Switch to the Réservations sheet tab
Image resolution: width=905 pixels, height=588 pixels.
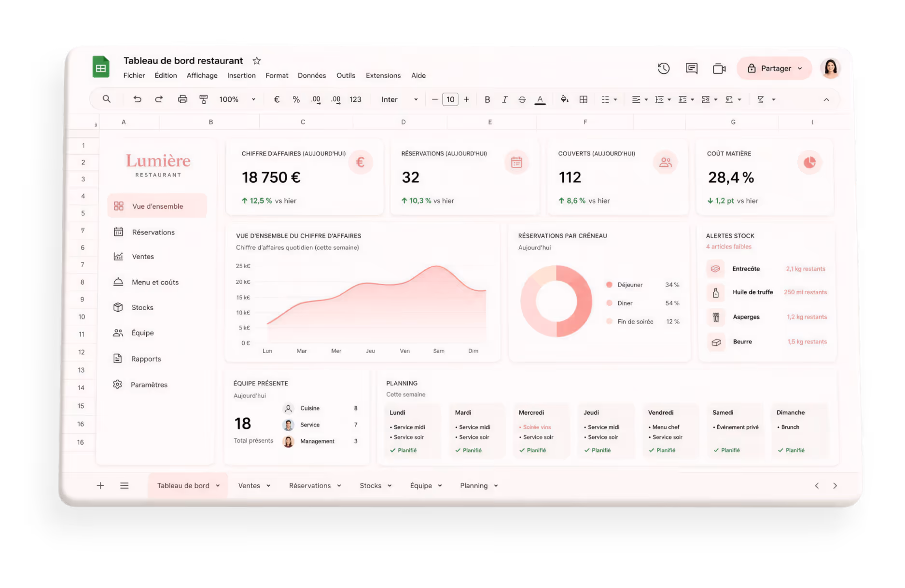click(x=310, y=486)
